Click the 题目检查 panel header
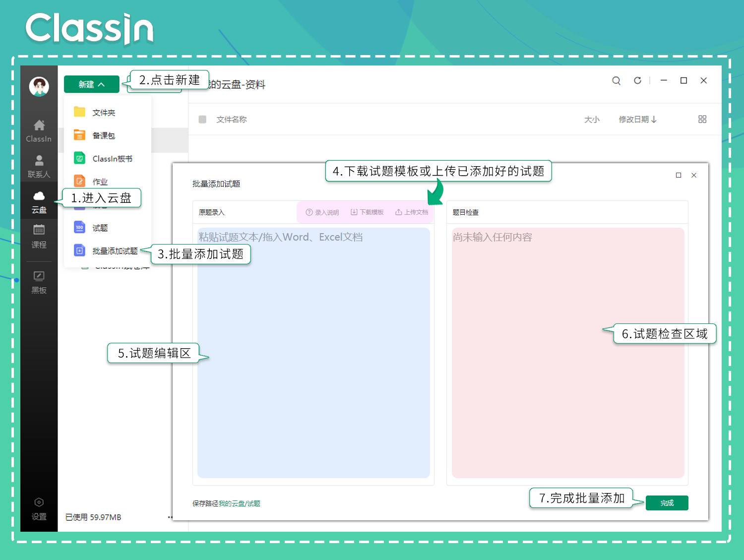 [466, 212]
